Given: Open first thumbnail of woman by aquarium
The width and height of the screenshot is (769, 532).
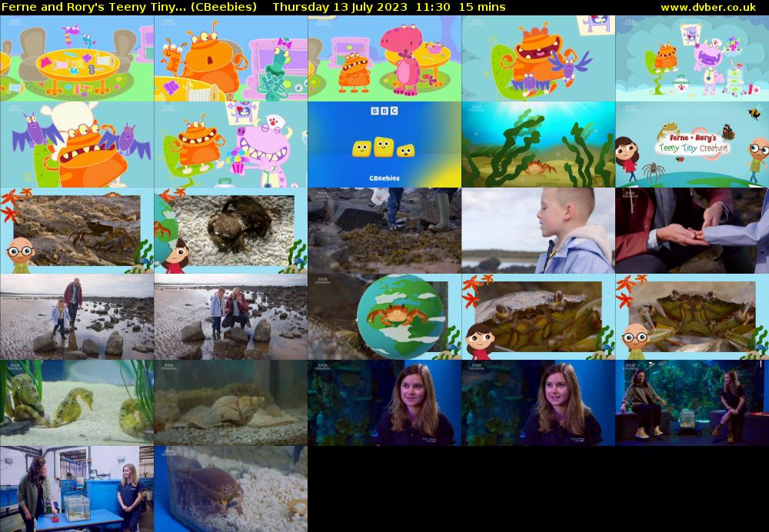Looking at the screenshot, I should coord(384,403).
